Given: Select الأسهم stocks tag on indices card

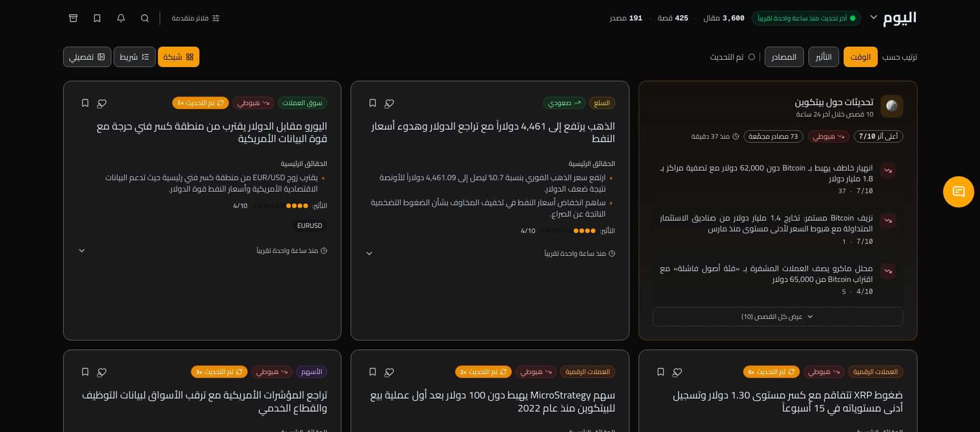Looking at the screenshot, I should [311, 372].
